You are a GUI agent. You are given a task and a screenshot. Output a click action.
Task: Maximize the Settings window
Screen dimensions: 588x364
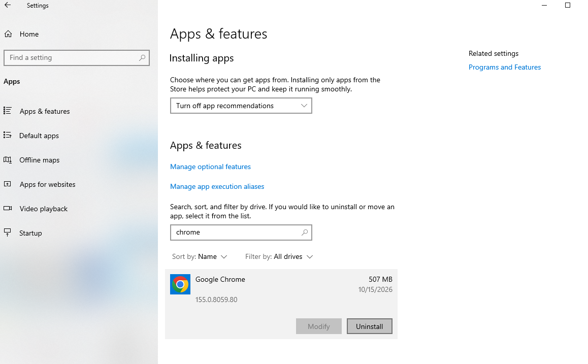(x=568, y=5)
